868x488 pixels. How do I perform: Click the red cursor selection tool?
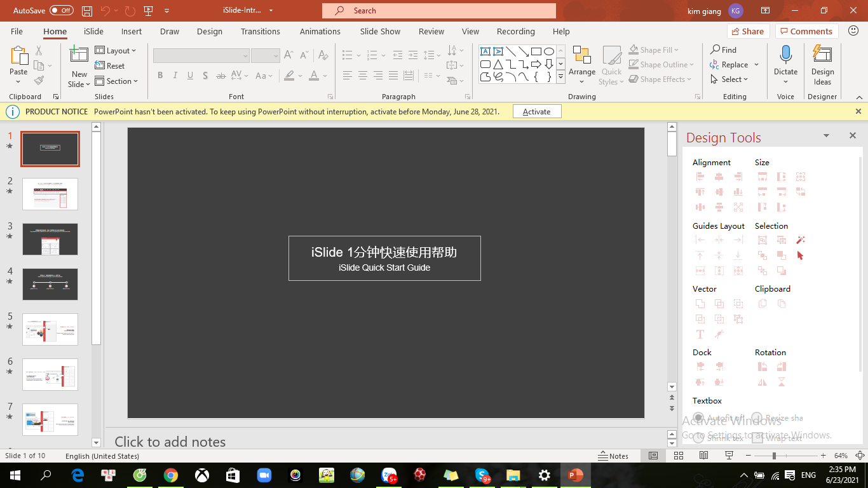(801, 255)
